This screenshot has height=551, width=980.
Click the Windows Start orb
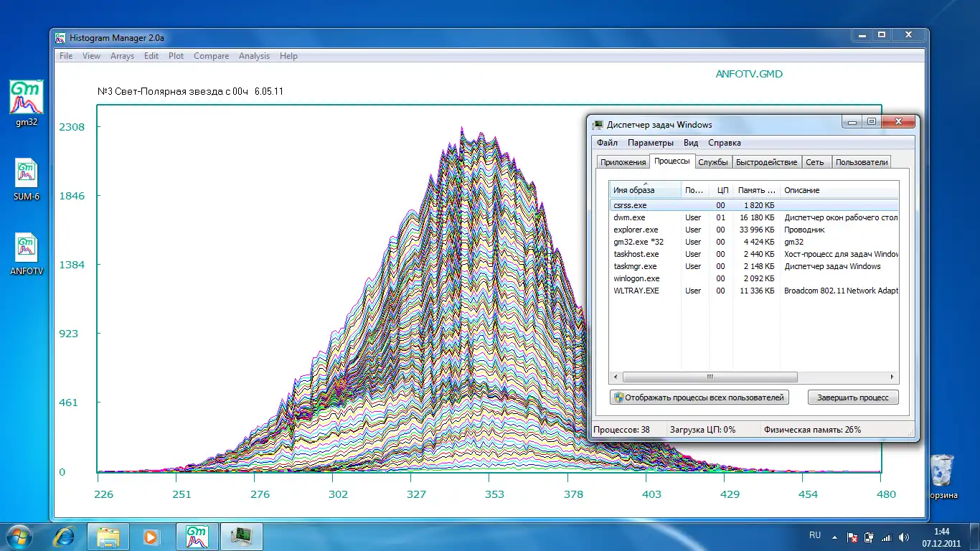pos(19,536)
